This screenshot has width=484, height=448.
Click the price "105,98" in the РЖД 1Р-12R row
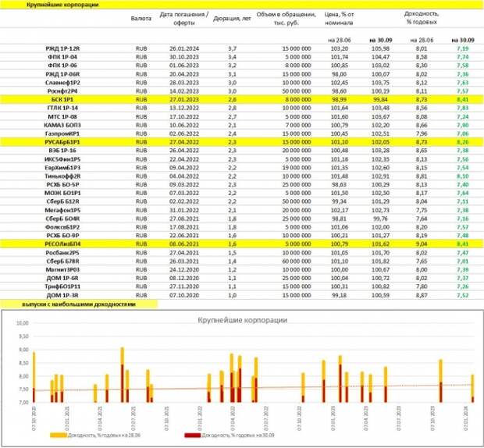[381, 48]
